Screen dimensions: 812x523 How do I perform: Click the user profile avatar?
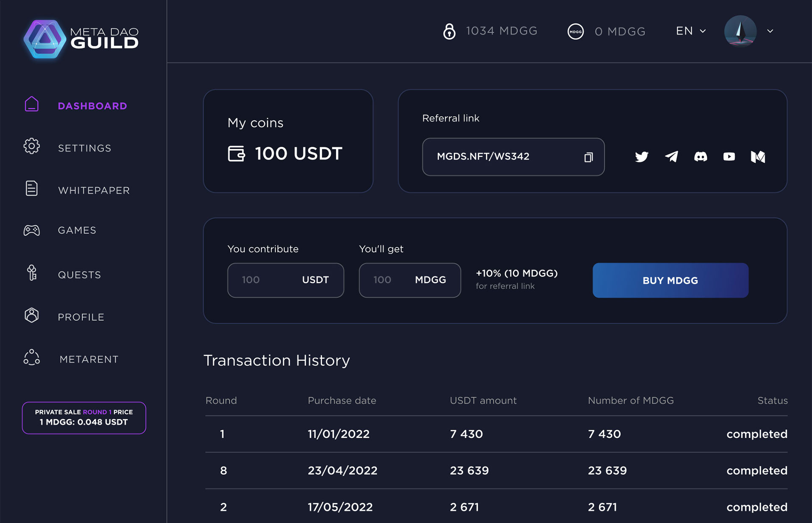740,31
